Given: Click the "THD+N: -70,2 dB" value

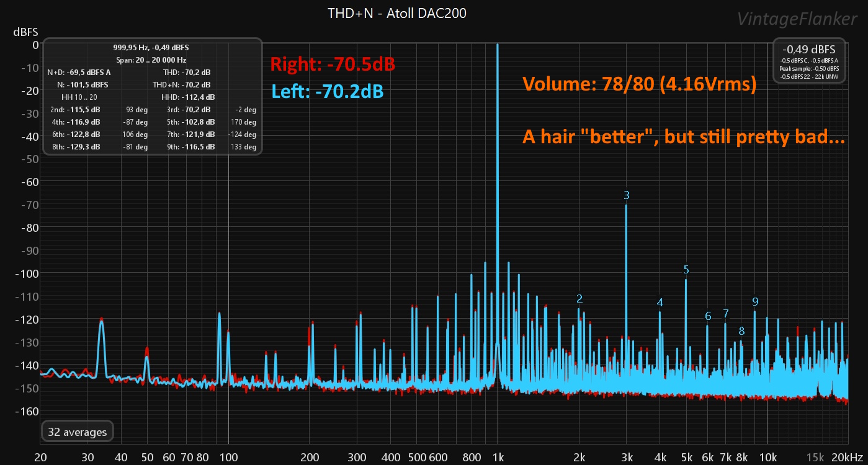Looking at the screenshot, I should click(181, 85).
